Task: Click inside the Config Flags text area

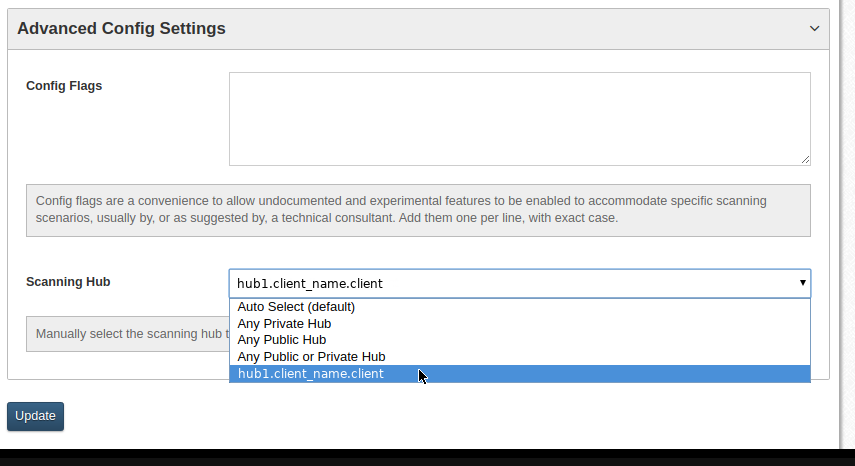Action: point(520,119)
